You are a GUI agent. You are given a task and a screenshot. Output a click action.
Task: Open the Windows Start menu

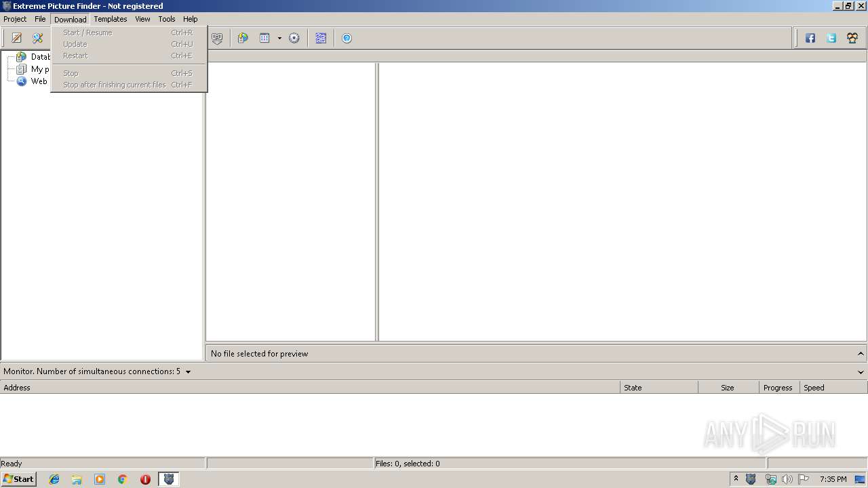pyautogui.click(x=18, y=479)
